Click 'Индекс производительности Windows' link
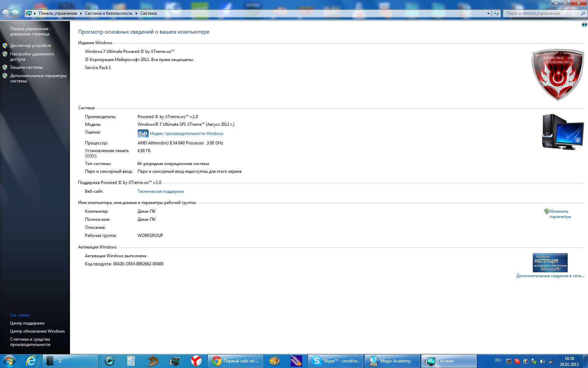588x368 pixels. pos(186,134)
